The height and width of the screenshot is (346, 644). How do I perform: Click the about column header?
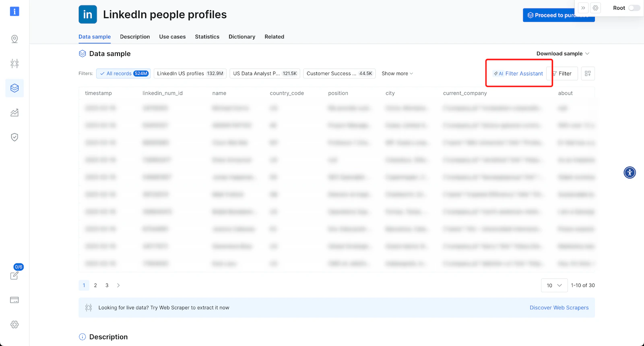pos(566,93)
